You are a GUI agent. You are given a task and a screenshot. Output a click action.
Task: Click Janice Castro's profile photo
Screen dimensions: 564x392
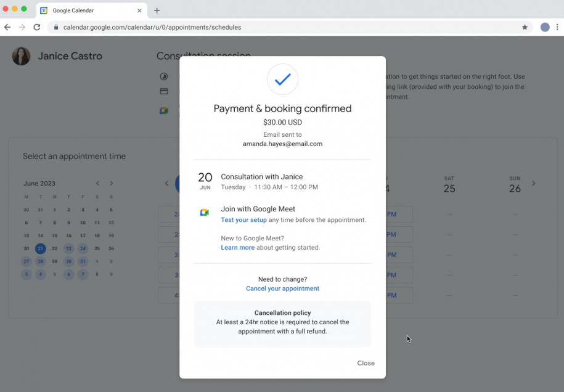[21, 55]
